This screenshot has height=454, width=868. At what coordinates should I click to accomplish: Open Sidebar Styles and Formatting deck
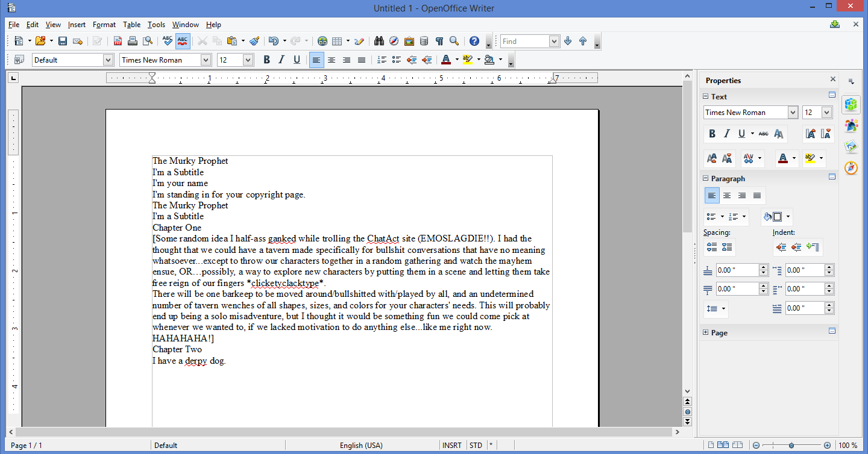pyautogui.click(x=851, y=125)
